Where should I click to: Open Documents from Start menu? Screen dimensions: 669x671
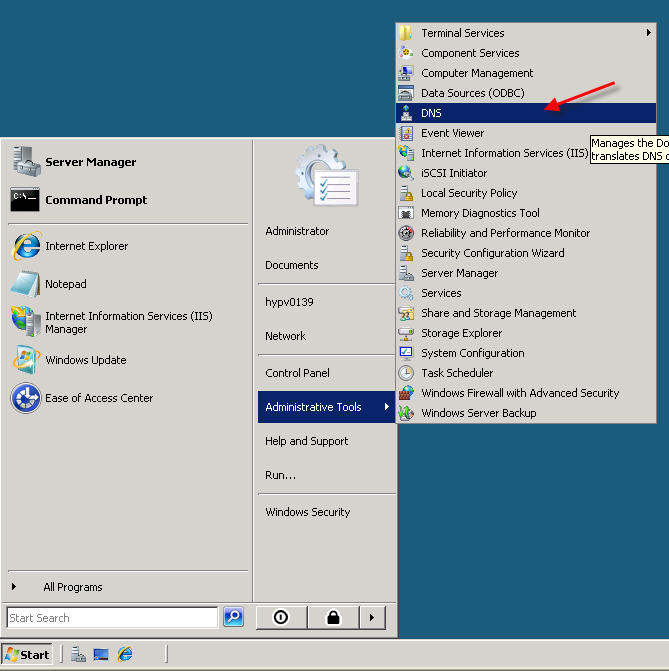(292, 265)
